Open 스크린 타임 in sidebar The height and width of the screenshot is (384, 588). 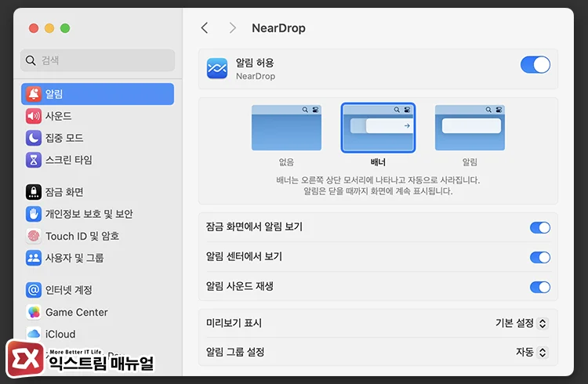(97, 160)
